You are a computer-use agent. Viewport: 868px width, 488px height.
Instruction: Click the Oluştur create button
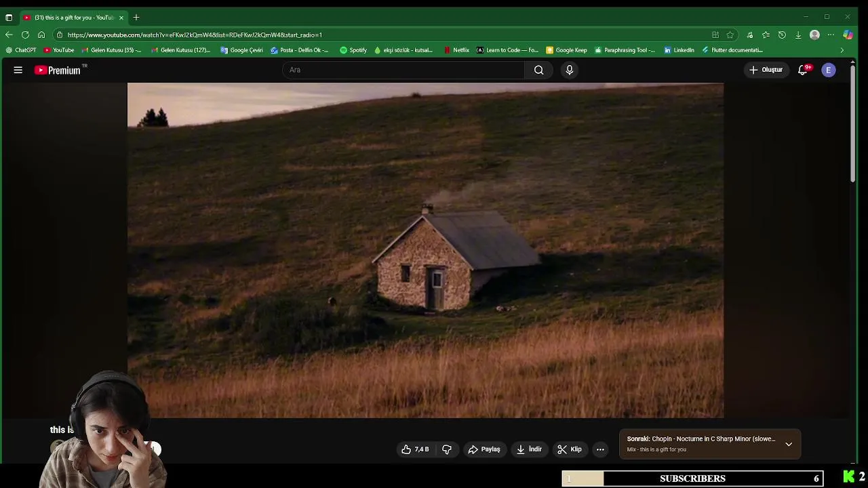coord(766,70)
